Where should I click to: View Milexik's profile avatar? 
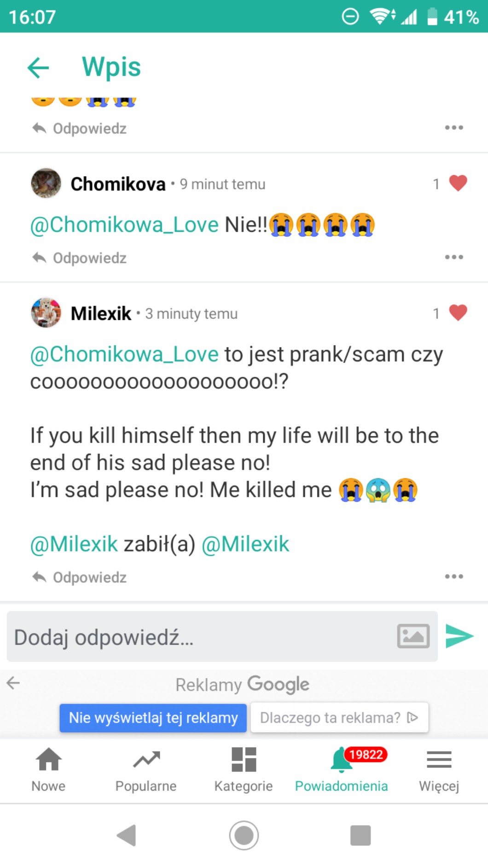pyautogui.click(x=46, y=313)
